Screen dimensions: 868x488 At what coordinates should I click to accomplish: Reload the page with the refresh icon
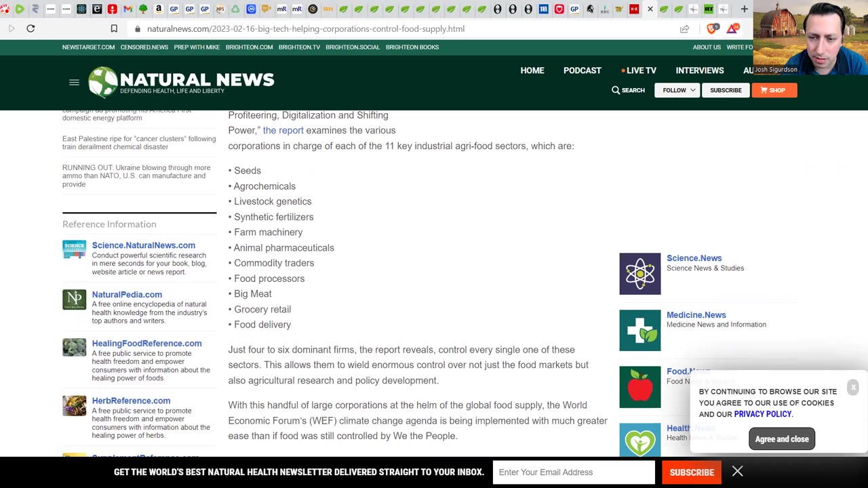pyautogui.click(x=31, y=28)
